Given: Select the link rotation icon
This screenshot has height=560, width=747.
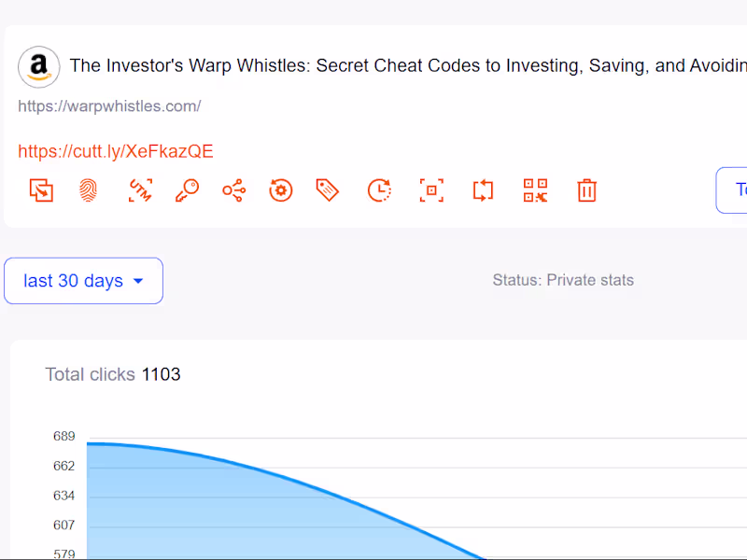Looking at the screenshot, I should click(x=483, y=189).
